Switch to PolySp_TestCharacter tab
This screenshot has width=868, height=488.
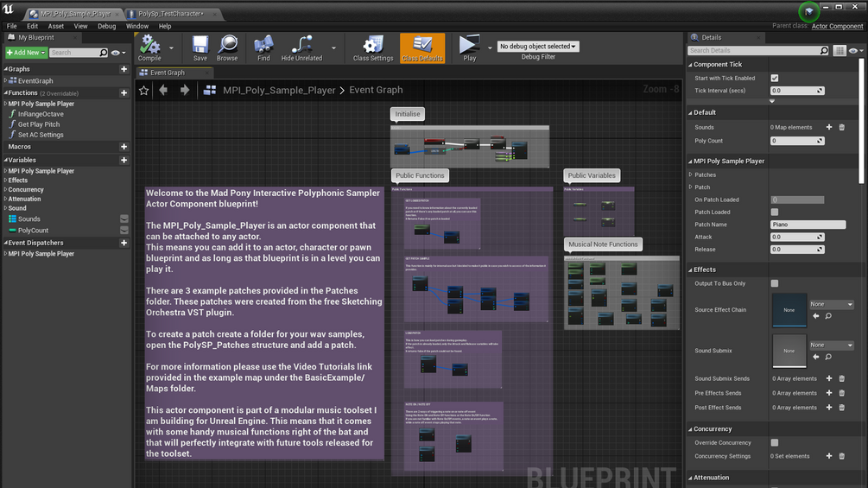click(170, 14)
